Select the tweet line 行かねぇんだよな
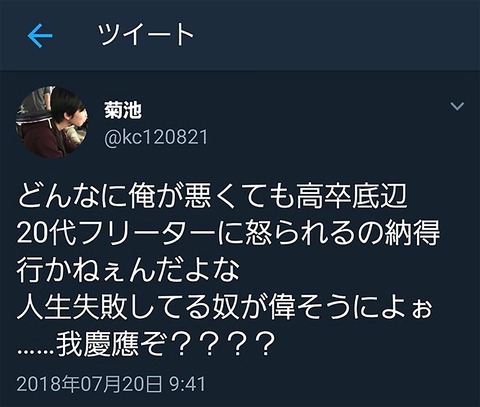The width and height of the screenshot is (480, 407). click(x=128, y=269)
